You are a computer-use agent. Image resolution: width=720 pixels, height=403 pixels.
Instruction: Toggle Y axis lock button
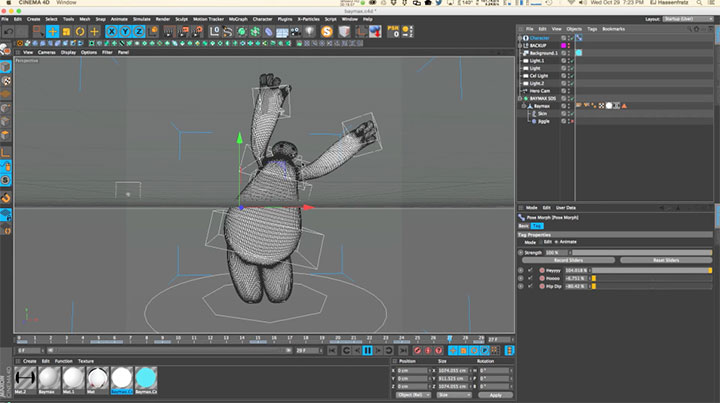(125, 32)
